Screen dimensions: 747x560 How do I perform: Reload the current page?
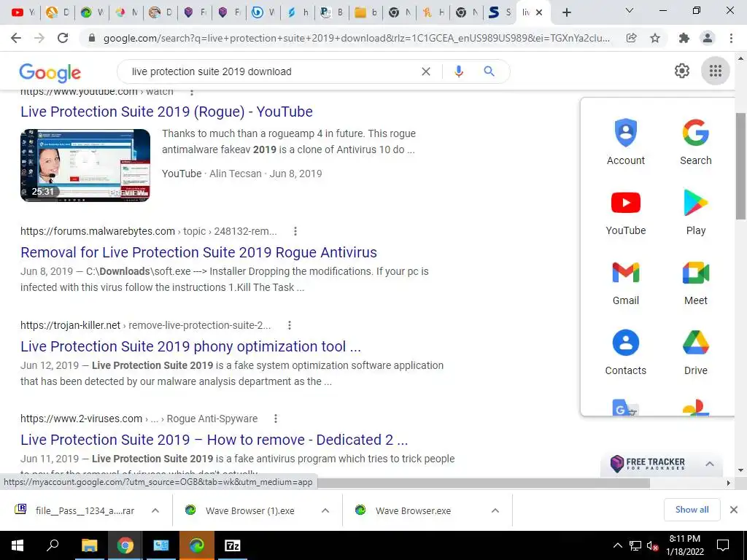coord(63,38)
